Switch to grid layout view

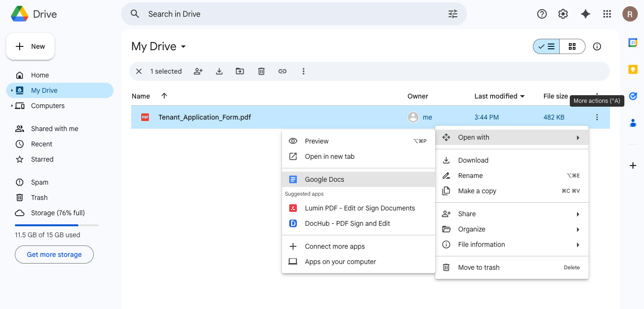pos(572,46)
